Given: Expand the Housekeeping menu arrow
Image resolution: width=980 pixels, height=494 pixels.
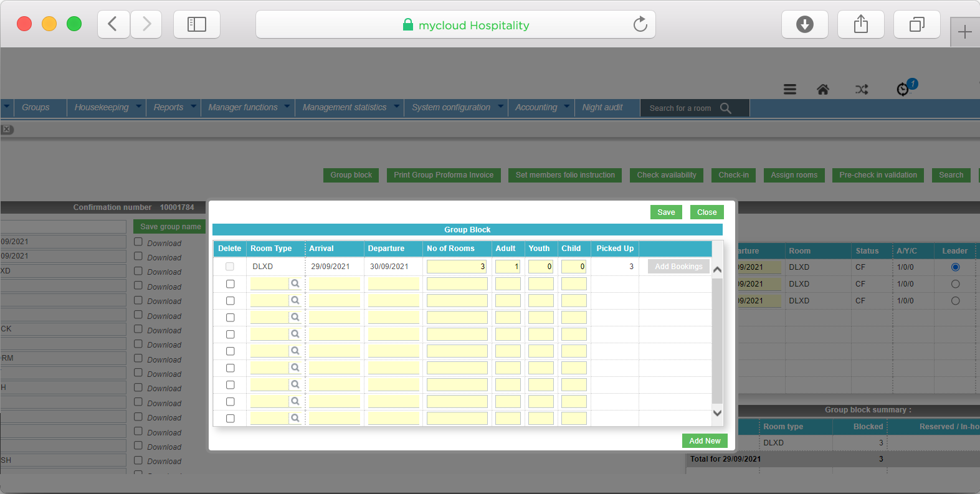Looking at the screenshot, I should click(x=139, y=107).
